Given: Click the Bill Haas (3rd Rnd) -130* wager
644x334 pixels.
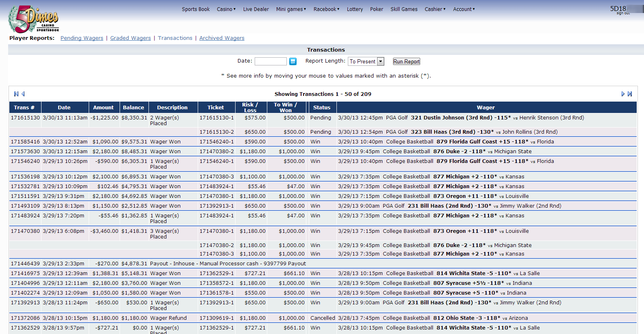Looking at the screenshot, I should pos(452,132).
